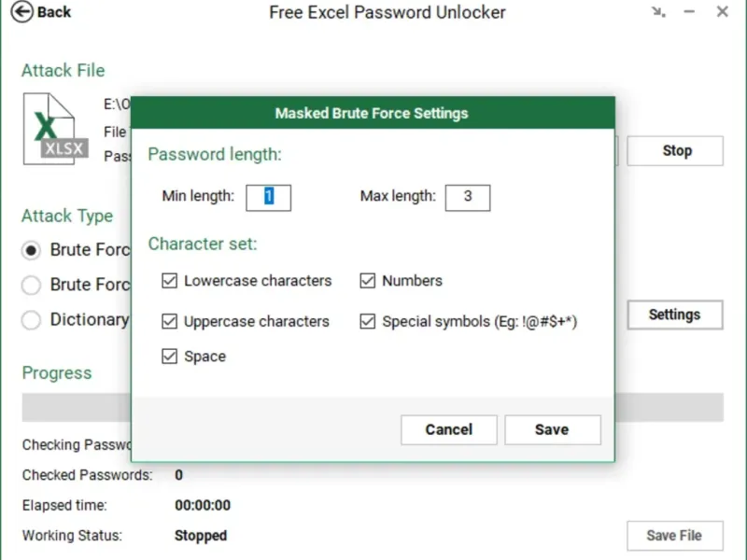The width and height of the screenshot is (747, 560).
Task: Toggle the Uppercase characters checkbox
Action: point(169,321)
